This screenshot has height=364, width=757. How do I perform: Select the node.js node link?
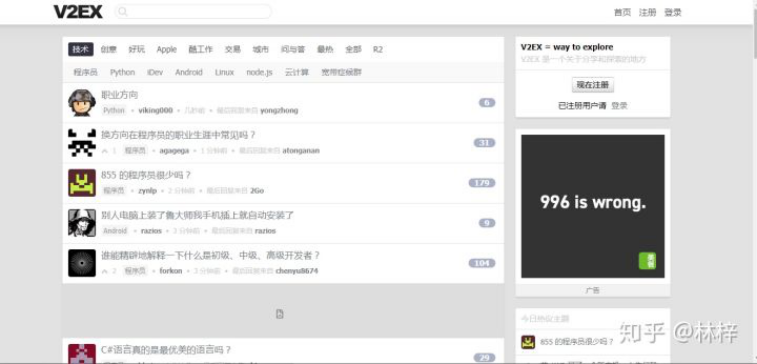tap(259, 72)
